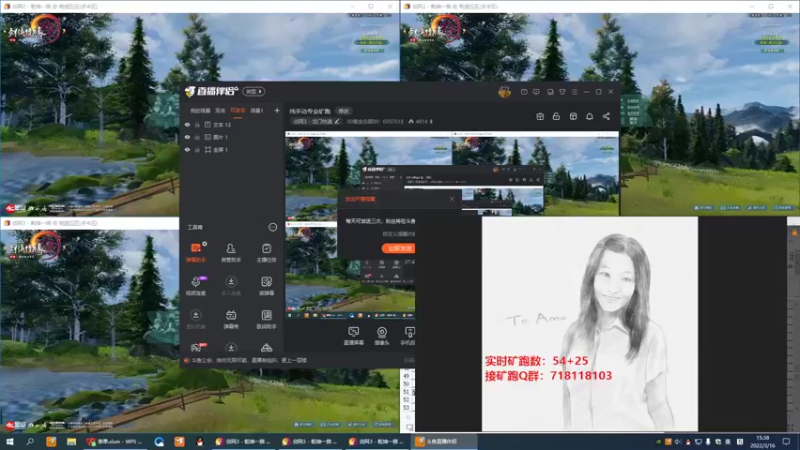
Task: Open the QQ penguin taskbar icon
Action: 199,441
